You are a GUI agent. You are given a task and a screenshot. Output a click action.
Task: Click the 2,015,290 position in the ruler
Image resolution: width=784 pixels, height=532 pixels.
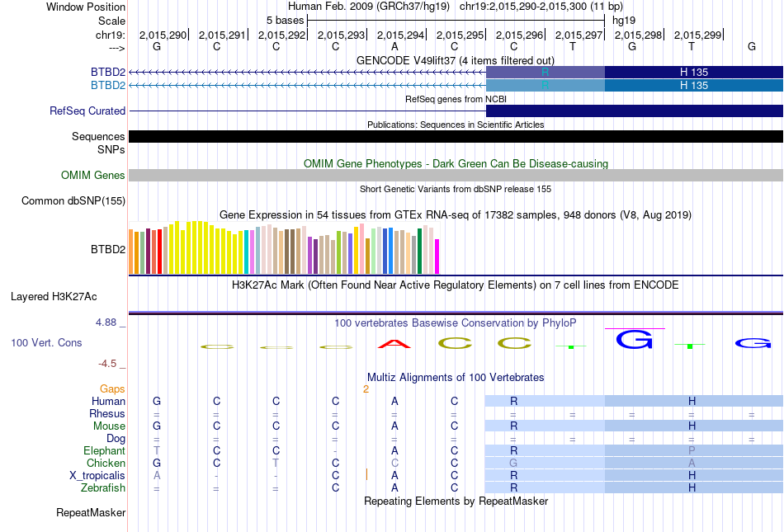tap(163, 35)
